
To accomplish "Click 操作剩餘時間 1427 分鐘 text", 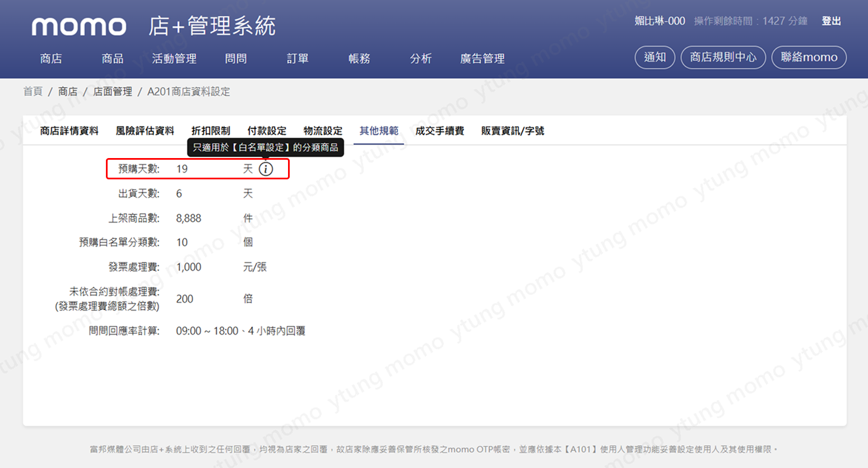I will 751,21.
